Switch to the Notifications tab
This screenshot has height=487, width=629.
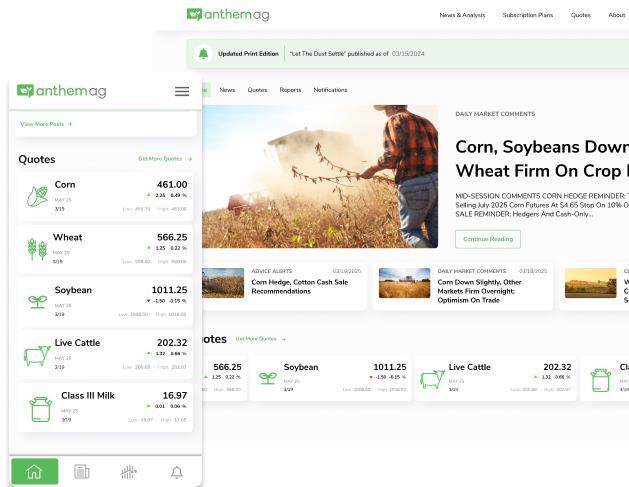tap(330, 90)
